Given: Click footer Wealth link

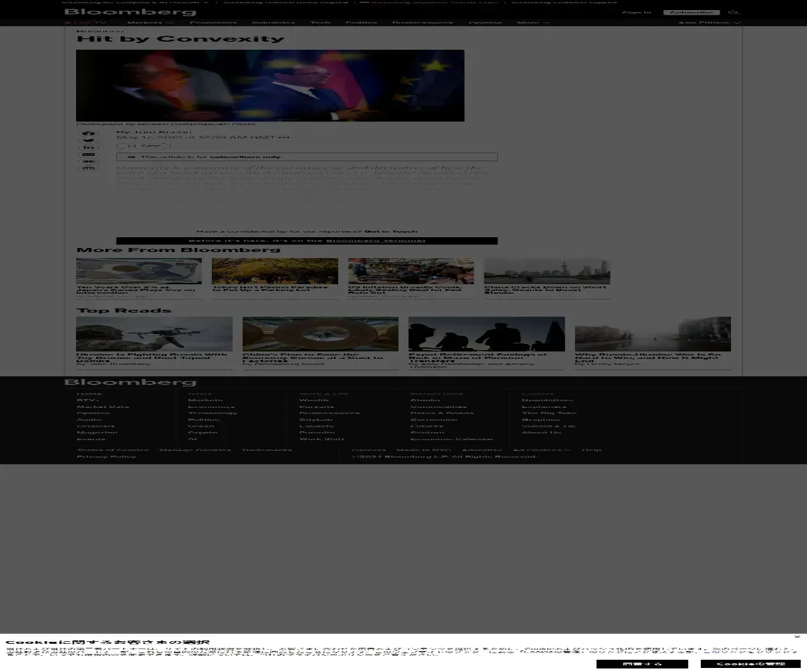Looking at the screenshot, I should [314, 401].
